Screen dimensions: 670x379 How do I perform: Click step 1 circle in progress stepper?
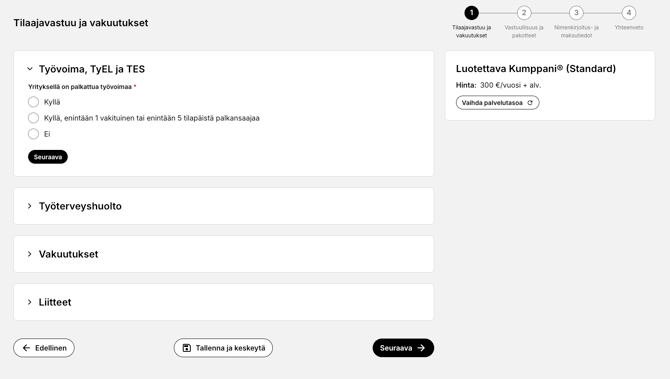(472, 13)
